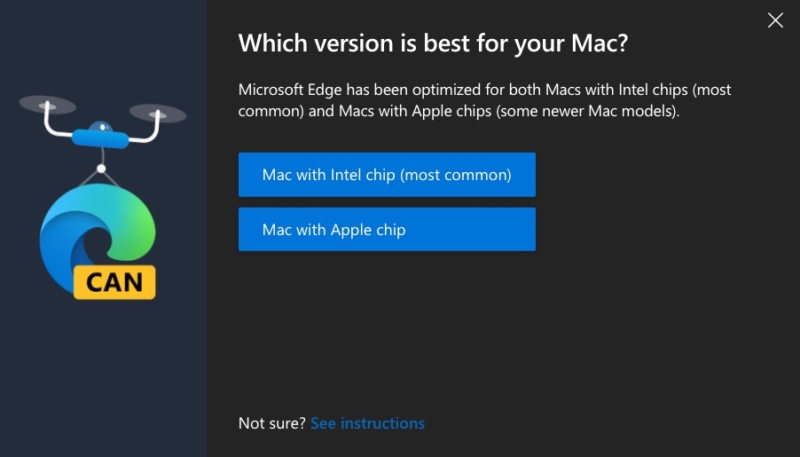Click the yellow CAN badge
The image size is (800, 457).
[x=114, y=281]
